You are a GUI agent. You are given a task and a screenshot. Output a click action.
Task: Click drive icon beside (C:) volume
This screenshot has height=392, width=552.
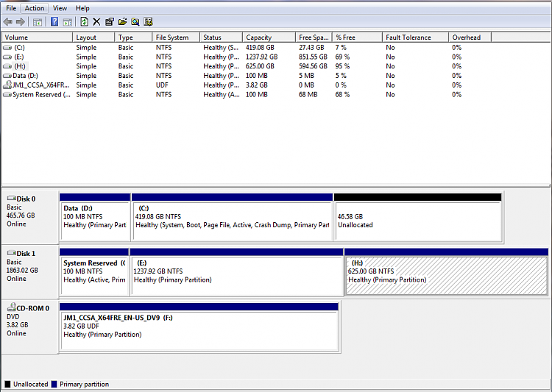(x=7, y=48)
